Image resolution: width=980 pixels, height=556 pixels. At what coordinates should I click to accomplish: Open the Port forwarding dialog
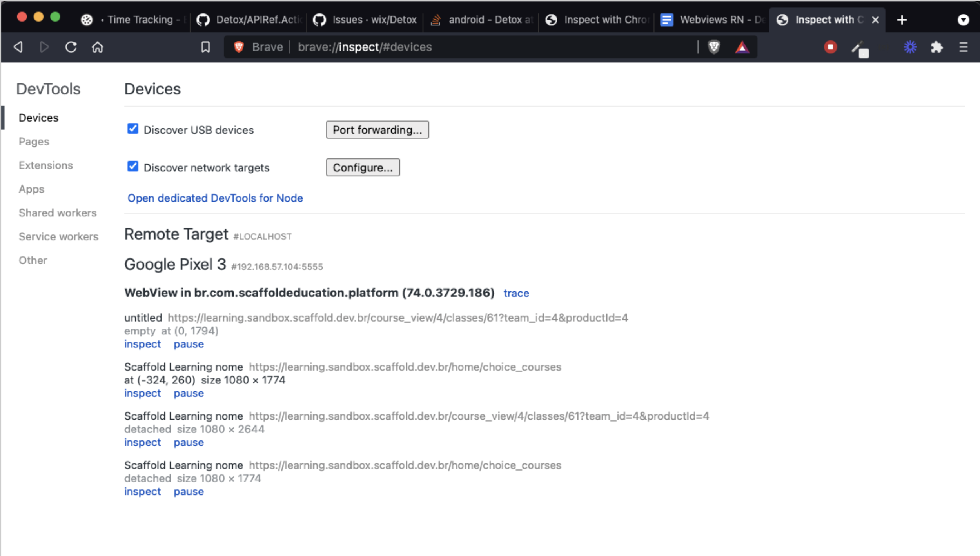pos(377,130)
